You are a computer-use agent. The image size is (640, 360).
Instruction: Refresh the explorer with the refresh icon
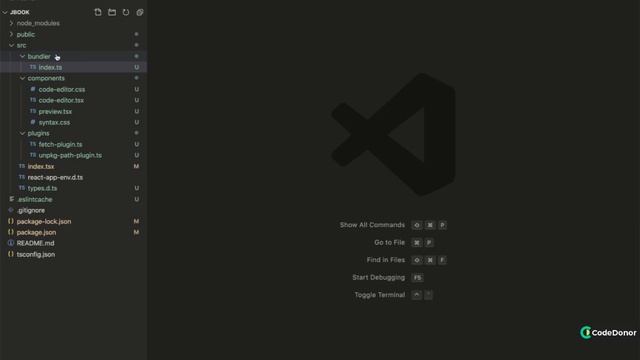point(126,12)
